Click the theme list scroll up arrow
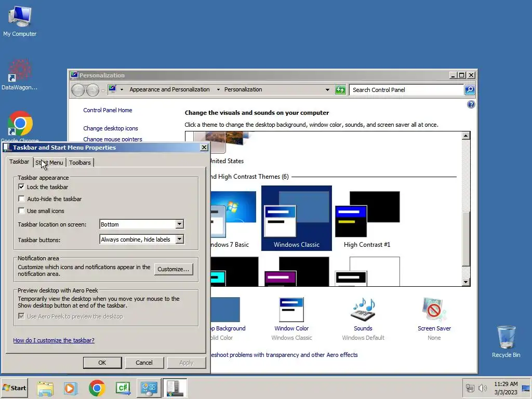 [x=466, y=136]
